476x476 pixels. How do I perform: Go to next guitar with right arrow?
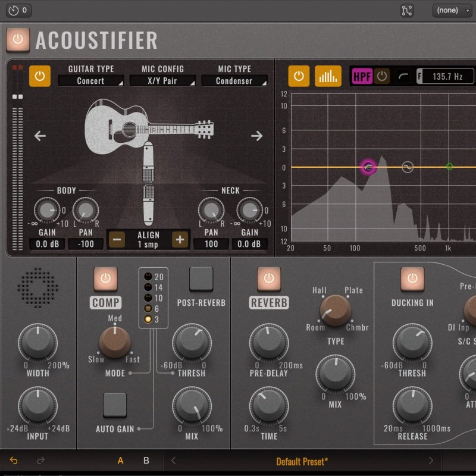tap(257, 136)
